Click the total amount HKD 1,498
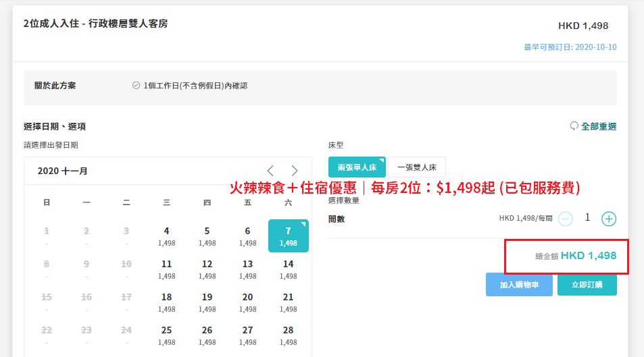 (x=588, y=256)
